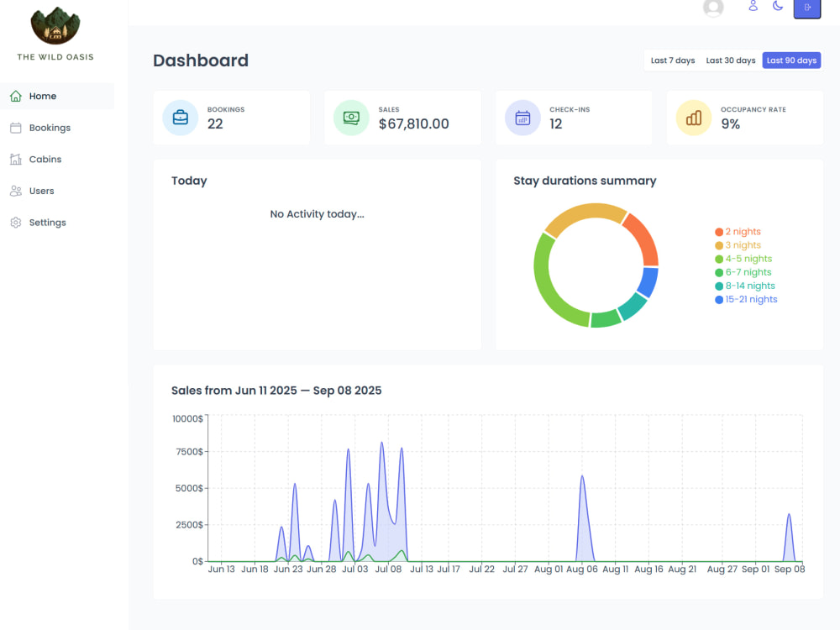Click the 9% occupancy rate value
Image resolution: width=840 pixels, height=630 pixels.
730,123
